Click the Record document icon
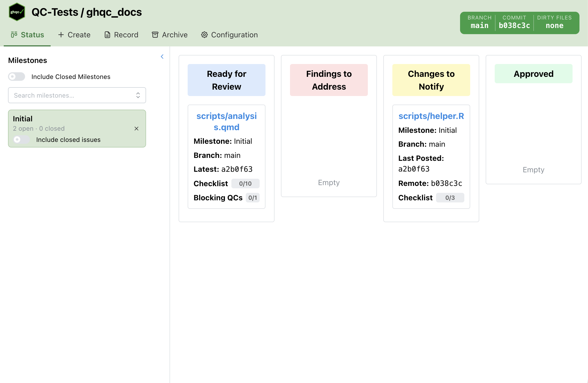 pos(107,35)
